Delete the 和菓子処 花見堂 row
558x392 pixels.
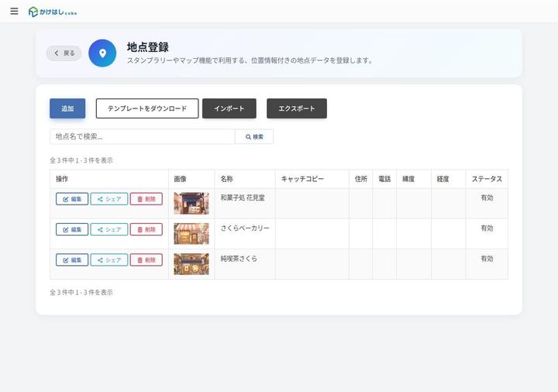[x=146, y=199]
